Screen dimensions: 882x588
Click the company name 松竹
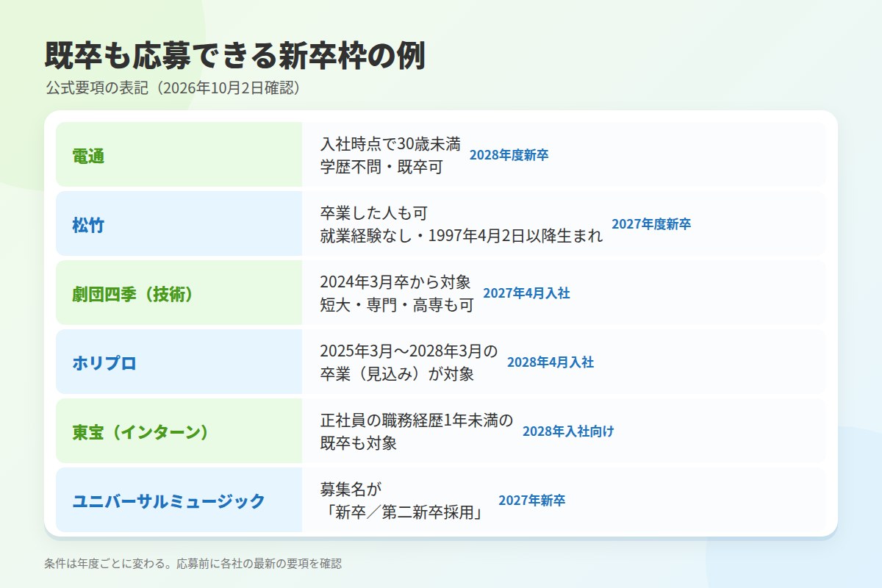[x=88, y=225]
